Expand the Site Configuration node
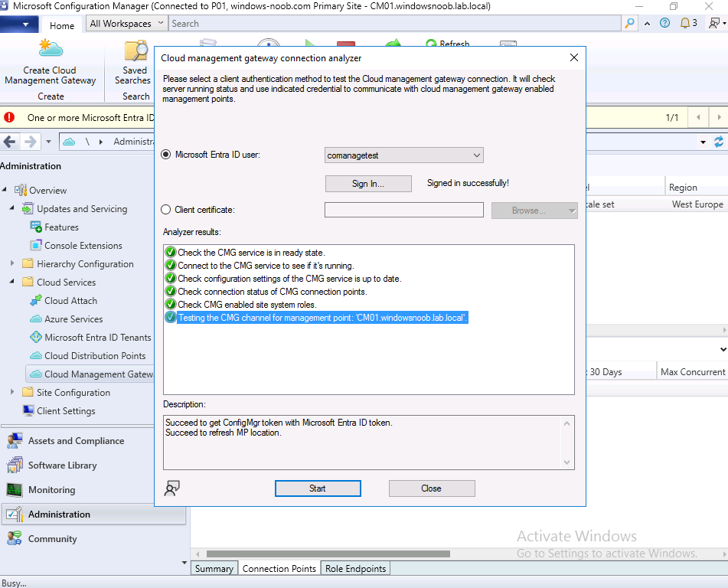 coord(12,392)
